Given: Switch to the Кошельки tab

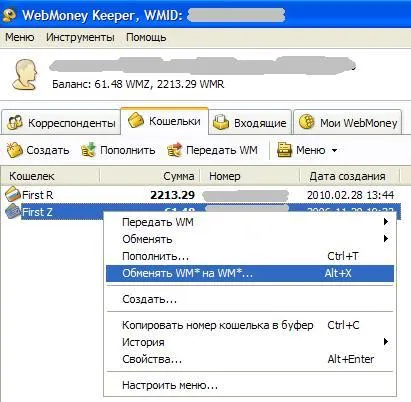Looking at the screenshot, I should click(x=165, y=121).
